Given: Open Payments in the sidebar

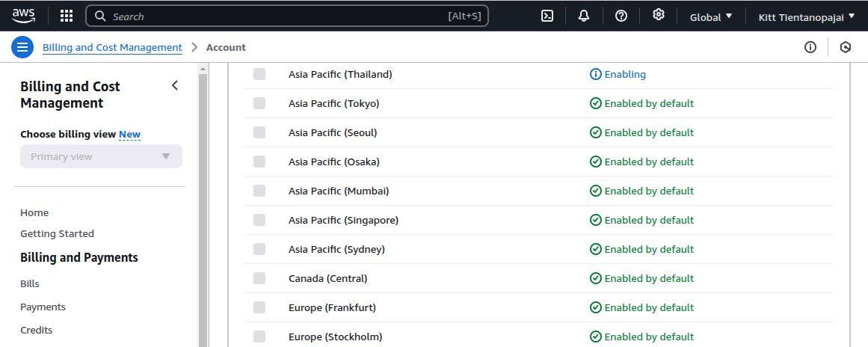Looking at the screenshot, I should [43, 307].
